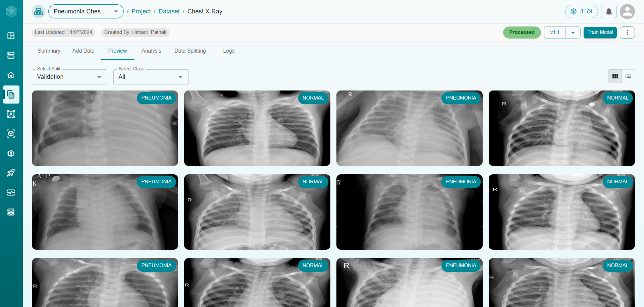The image size is (644, 307).
Task: Open first row first PNEUMONIA x-ray thumbnail
Action: pyautogui.click(x=105, y=128)
